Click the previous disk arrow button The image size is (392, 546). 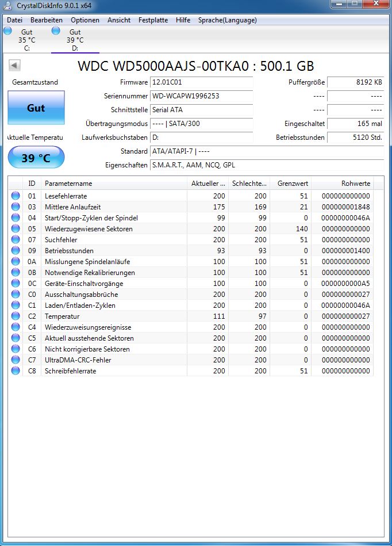click(x=13, y=65)
